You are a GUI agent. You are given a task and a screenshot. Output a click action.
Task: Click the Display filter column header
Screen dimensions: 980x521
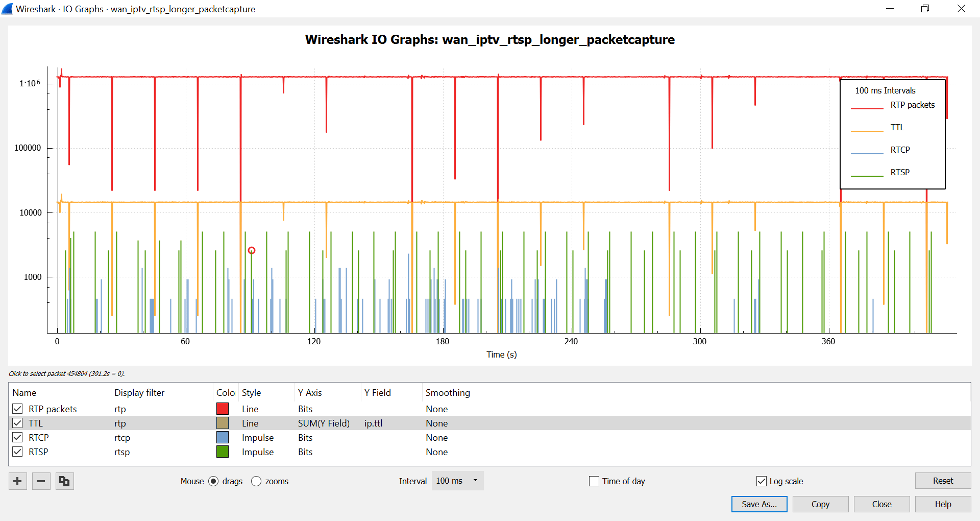pos(161,392)
